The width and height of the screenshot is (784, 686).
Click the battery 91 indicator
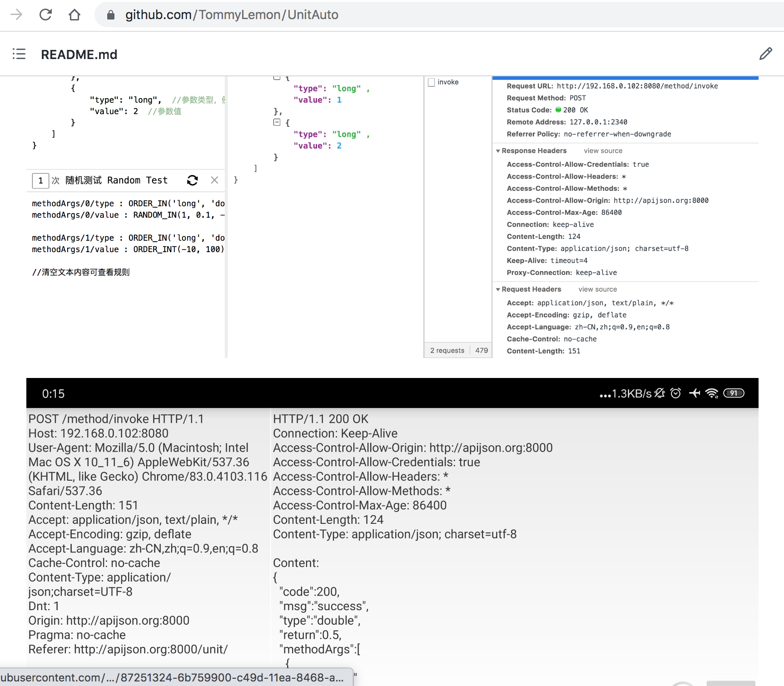pyautogui.click(x=734, y=393)
